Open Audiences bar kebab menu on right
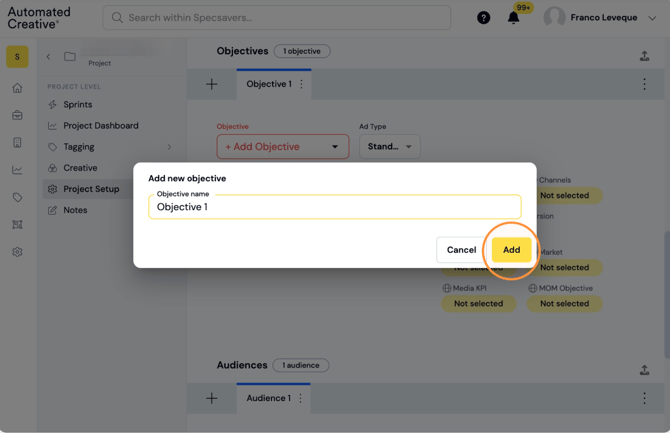Screen dimensions: 670x435 (x=644, y=398)
